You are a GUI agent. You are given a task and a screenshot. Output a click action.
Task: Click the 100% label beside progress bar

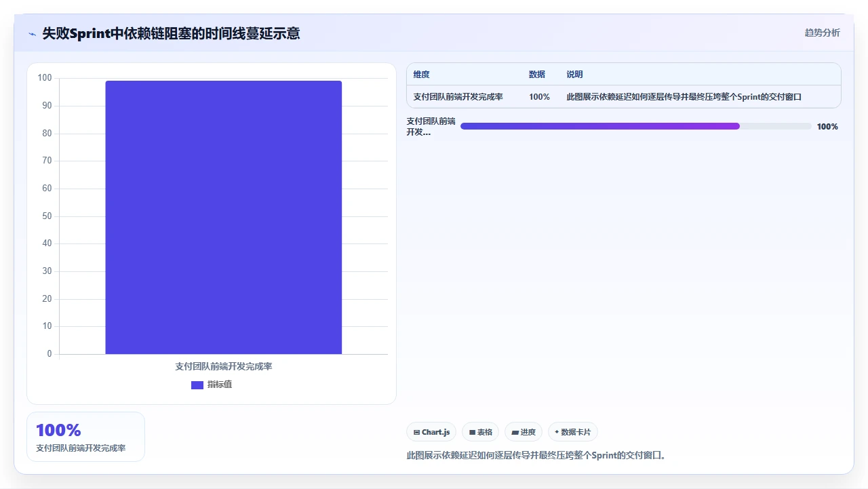(x=827, y=127)
